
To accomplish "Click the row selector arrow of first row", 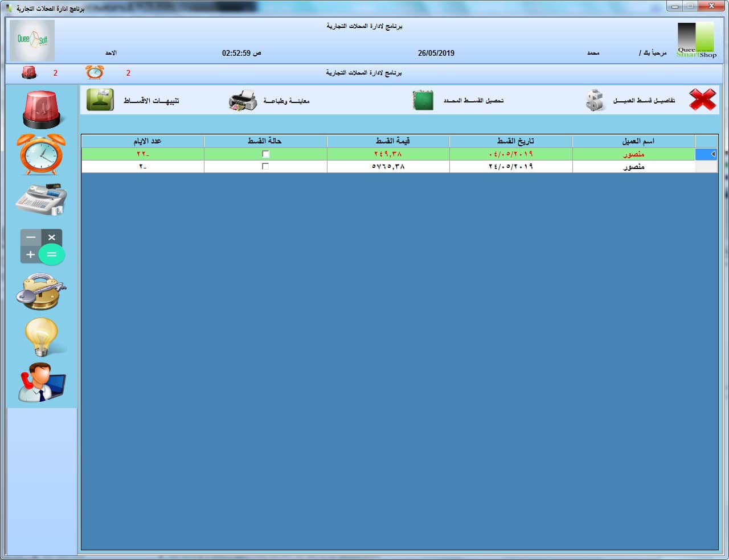I will [x=706, y=154].
